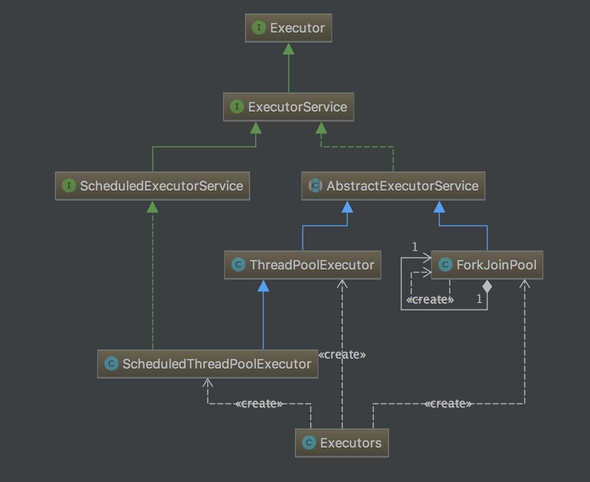This screenshot has height=482, width=590.
Task: Click the class icon of Executors node
Action: [309, 442]
